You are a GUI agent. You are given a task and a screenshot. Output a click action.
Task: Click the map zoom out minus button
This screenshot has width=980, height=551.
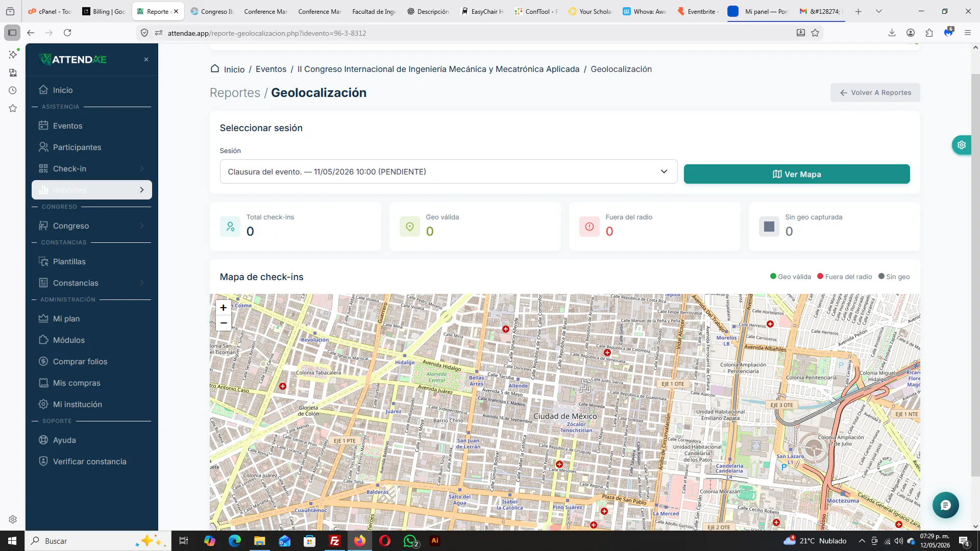coord(223,323)
